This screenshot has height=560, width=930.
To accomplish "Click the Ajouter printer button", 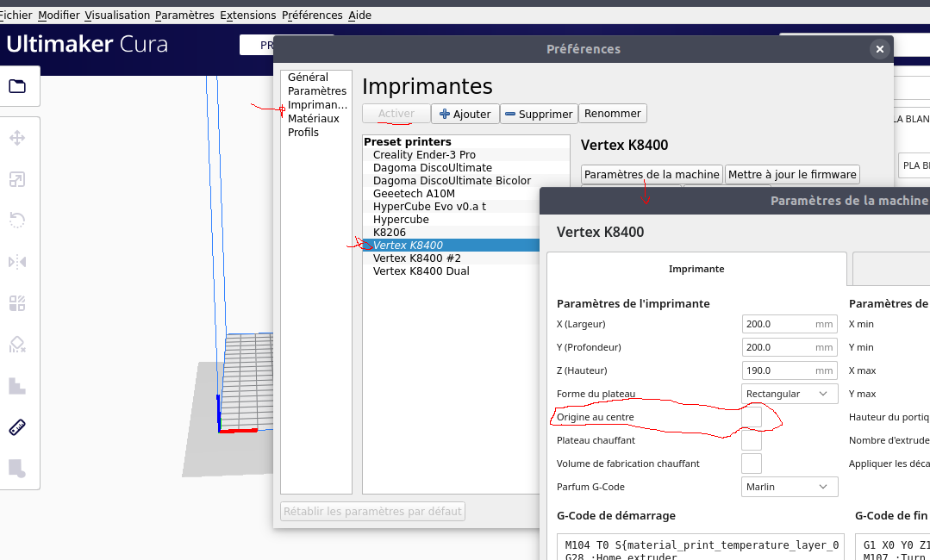I will [465, 114].
